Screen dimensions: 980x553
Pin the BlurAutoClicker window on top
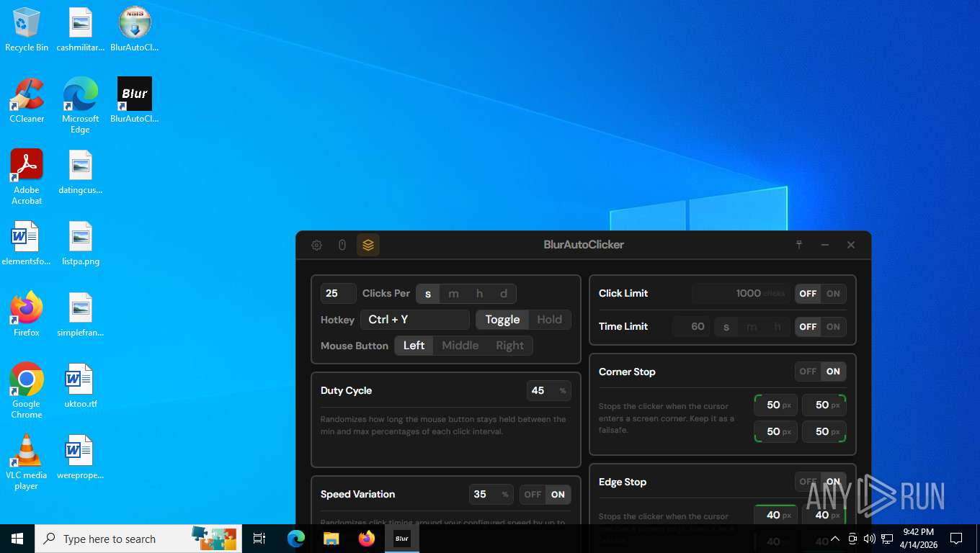coord(799,245)
